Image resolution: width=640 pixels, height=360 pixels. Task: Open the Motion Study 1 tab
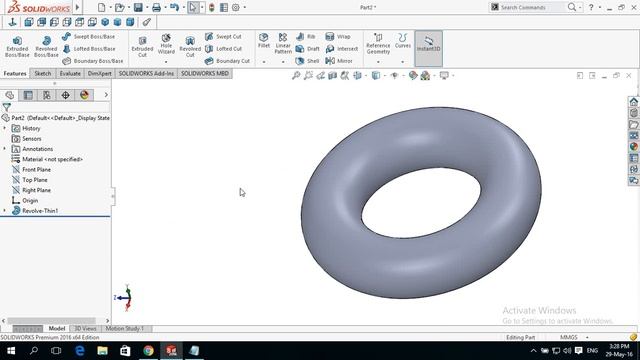pyautogui.click(x=124, y=329)
